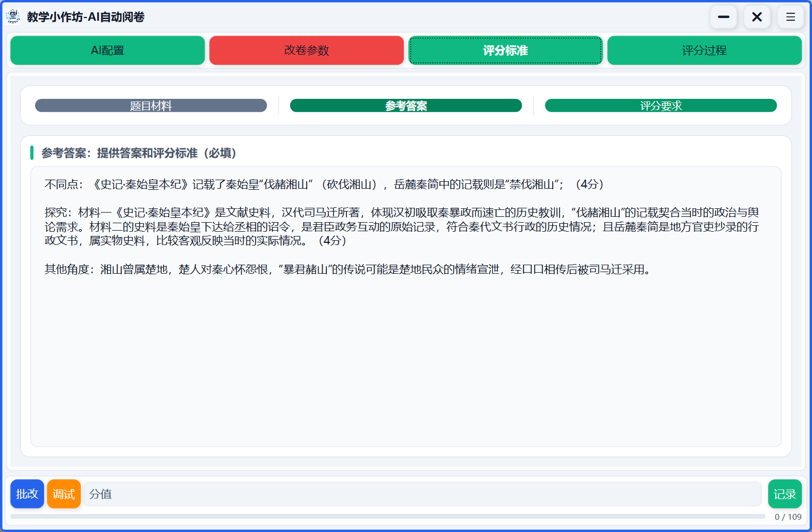Viewport: 812px width, 532px height.
Task: Click the robot app icon in title bar
Action: pyautogui.click(x=13, y=17)
